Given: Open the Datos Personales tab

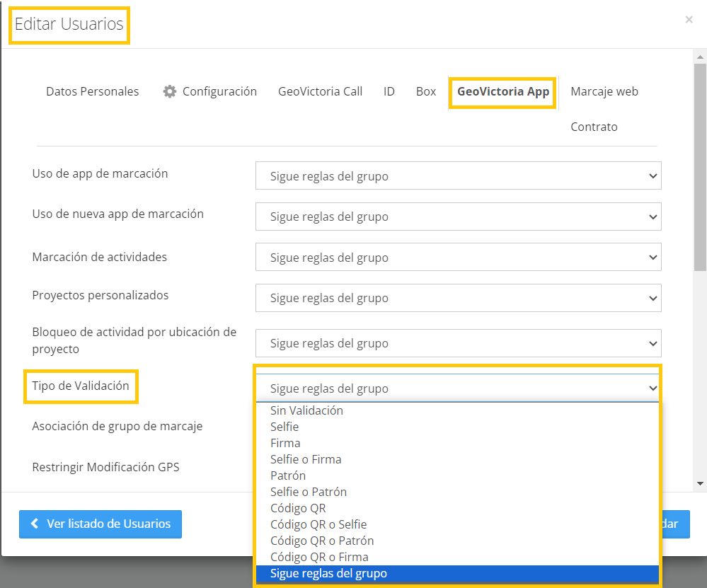Looking at the screenshot, I should coord(92,91).
